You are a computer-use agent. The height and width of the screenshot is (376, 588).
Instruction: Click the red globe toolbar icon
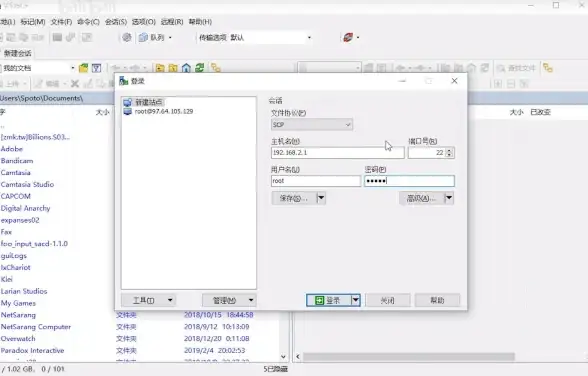(x=348, y=37)
